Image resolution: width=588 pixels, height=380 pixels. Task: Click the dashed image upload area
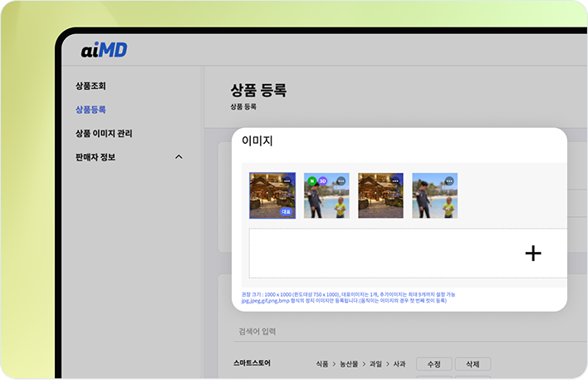click(x=408, y=253)
